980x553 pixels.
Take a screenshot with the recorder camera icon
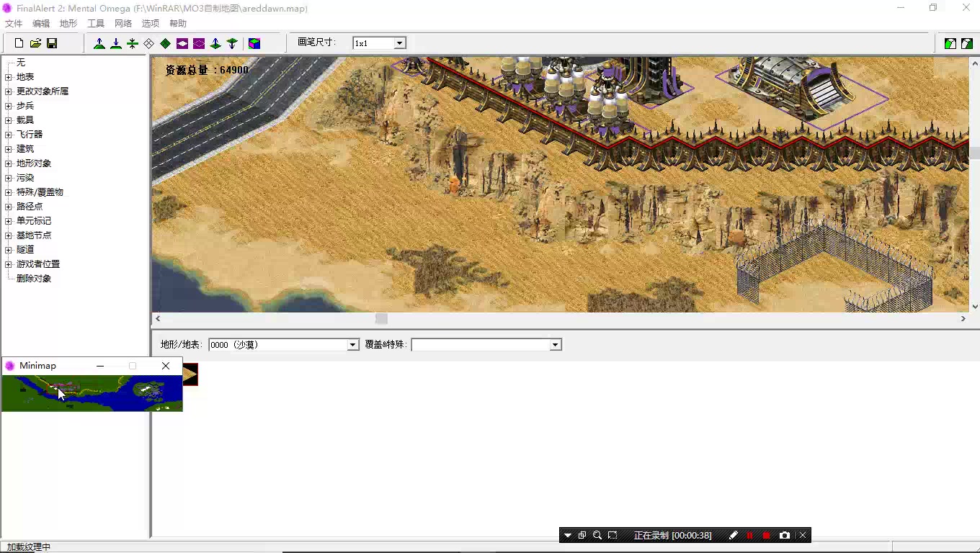point(785,535)
